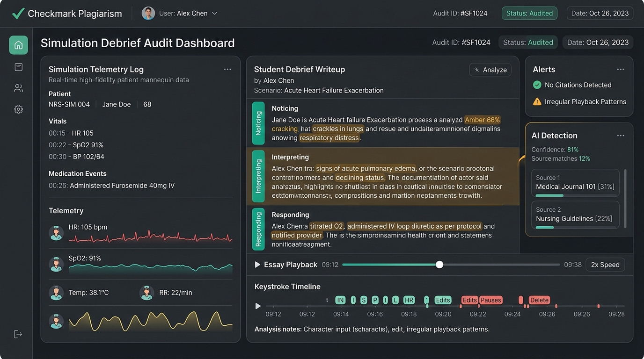Click the S keystroke marker
Image resolution: width=644 pixels, height=359 pixels.
click(x=364, y=300)
